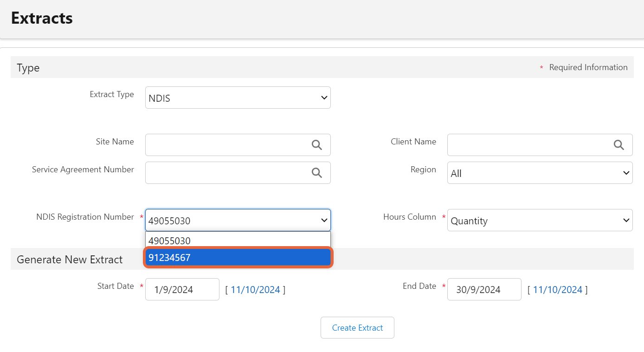The width and height of the screenshot is (644, 352).
Task: Open the Hours Column dropdown showing Quantity
Action: pos(540,220)
